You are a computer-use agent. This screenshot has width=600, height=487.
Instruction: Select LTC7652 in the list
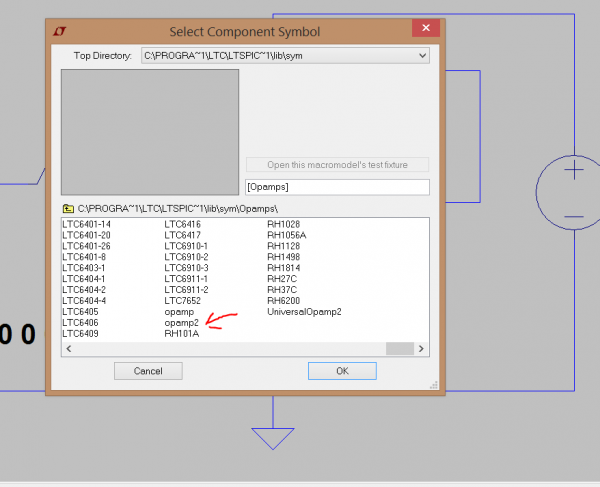(183, 301)
